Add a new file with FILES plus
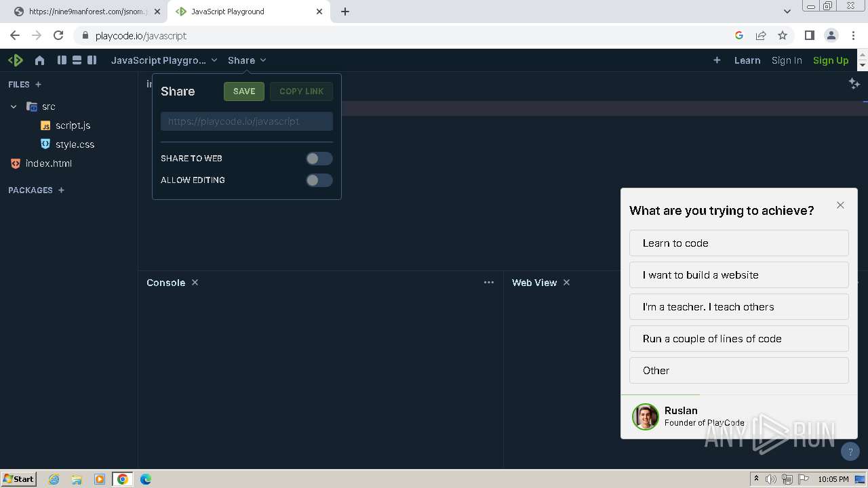868x488 pixels. point(38,84)
